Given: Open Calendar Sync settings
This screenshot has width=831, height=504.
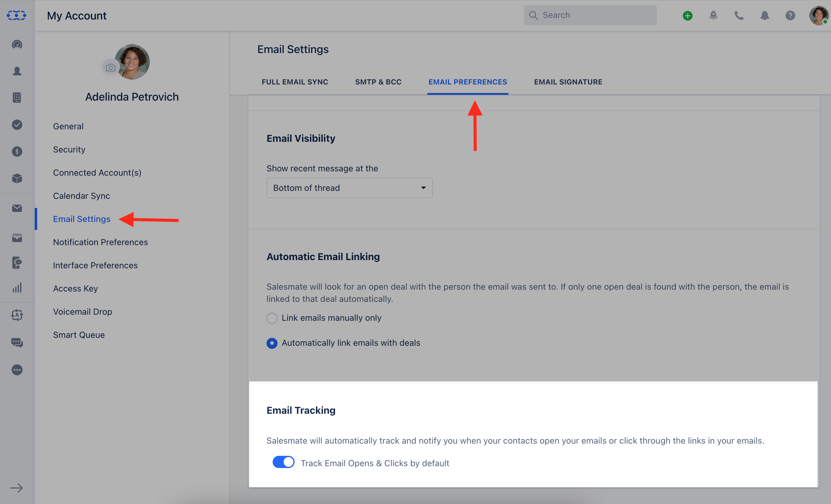Looking at the screenshot, I should tap(81, 196).
